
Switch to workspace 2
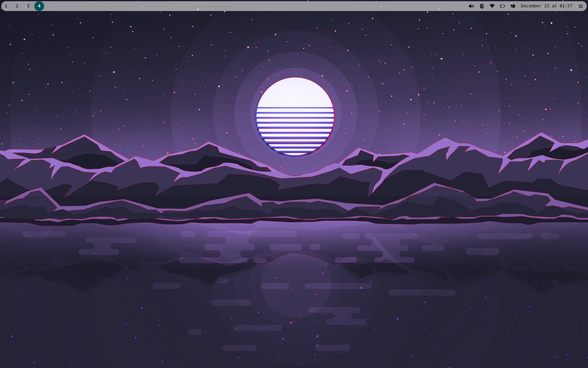coord(17,6)
